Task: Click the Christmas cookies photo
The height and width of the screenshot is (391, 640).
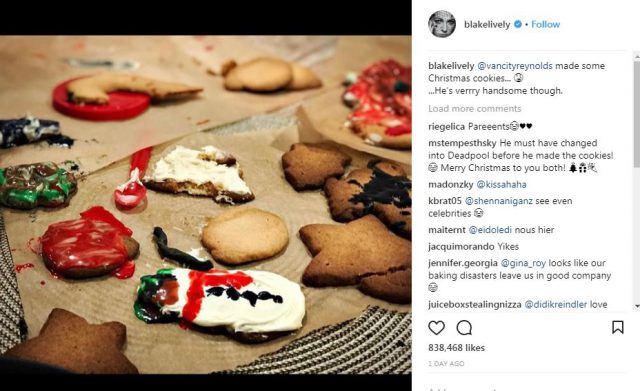Action: pos(206,204)
